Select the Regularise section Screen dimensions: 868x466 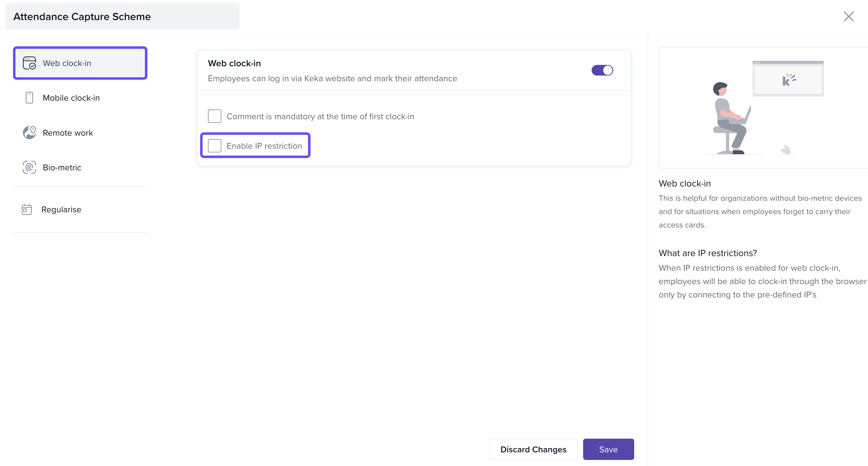click(61, 209)
